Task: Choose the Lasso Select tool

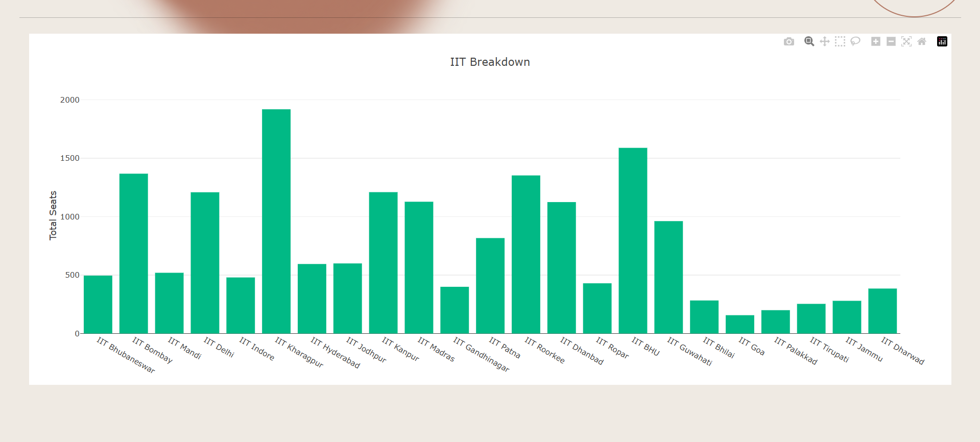Action: [855, 41]
